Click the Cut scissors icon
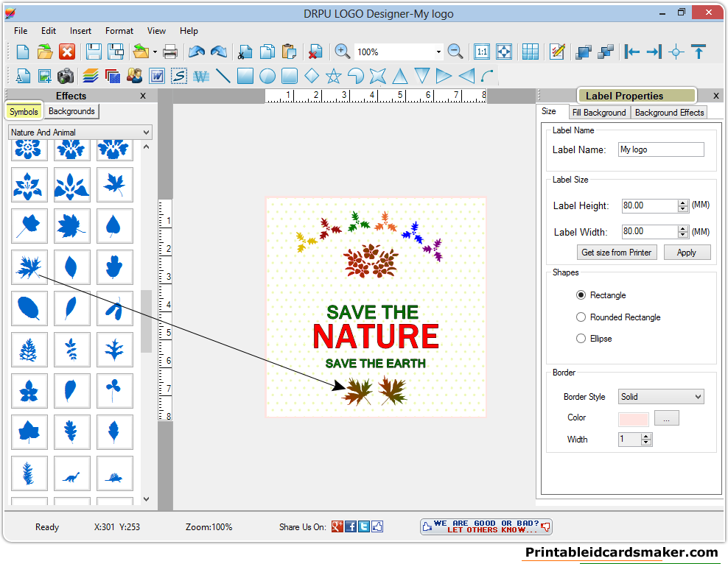728x564 pixels. pyautogui.click(x=245, y=52)
